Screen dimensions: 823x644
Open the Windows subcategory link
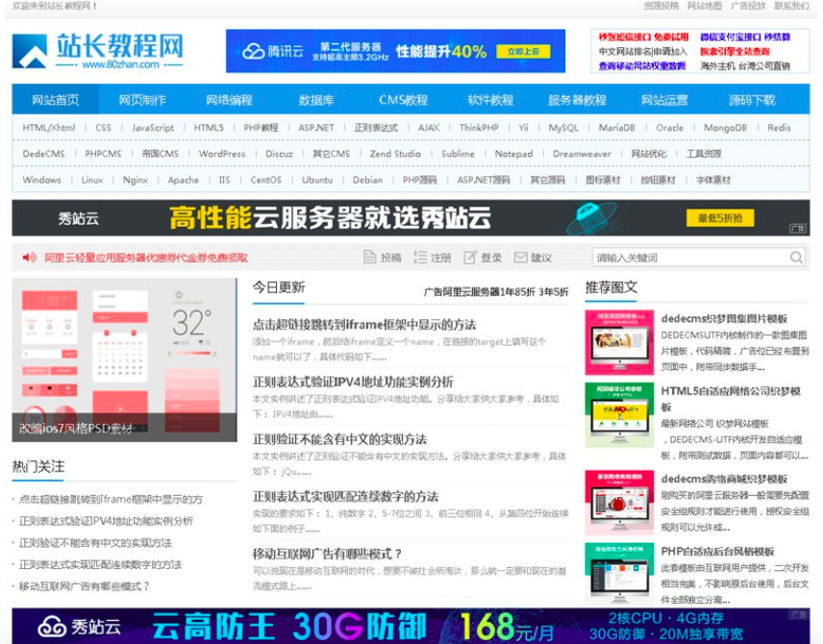[42, 180]
